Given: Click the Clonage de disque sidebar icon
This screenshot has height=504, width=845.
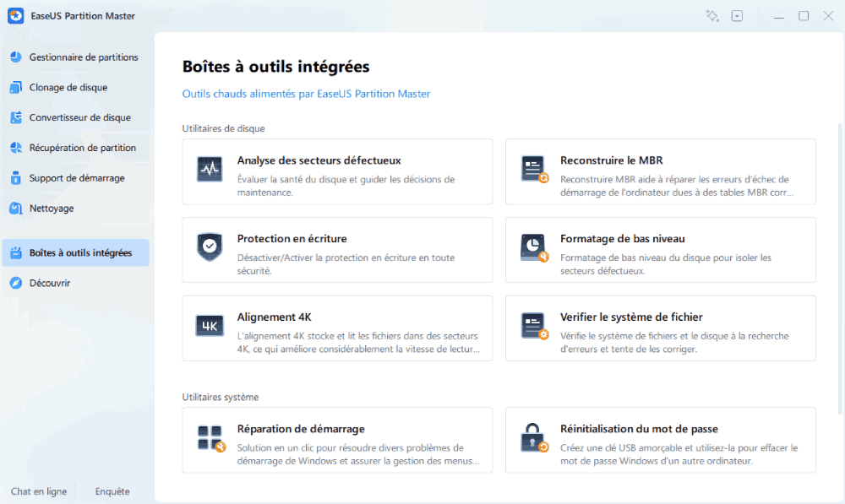Looking at the screenshot, I should [15, 87].
